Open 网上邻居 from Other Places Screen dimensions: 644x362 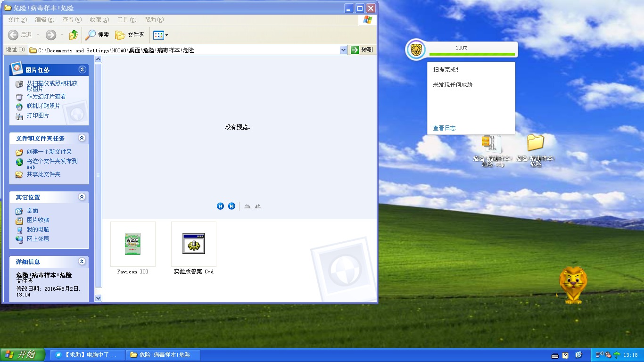click(x=38, y=239)
